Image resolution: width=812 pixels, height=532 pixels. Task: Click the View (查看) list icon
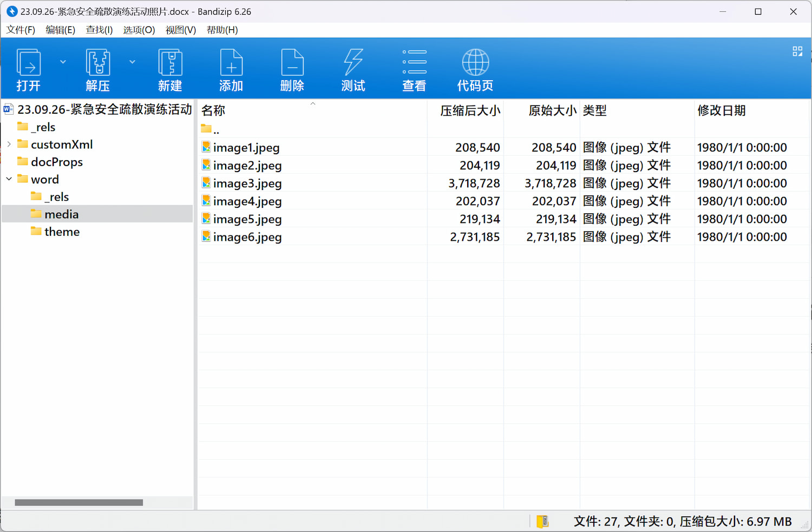(414, 69)
